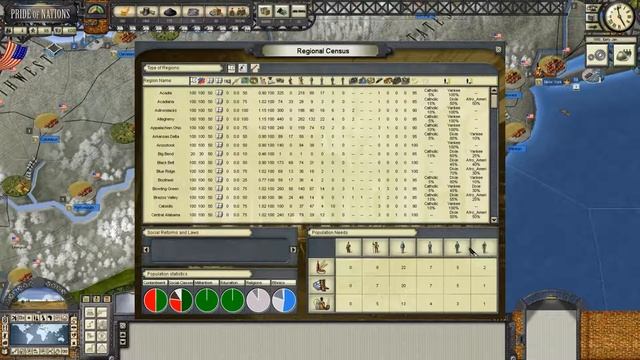This screenshot has height=360, width=640.
Task: Click the Columbus city label on the map
Action: (50, 140)
